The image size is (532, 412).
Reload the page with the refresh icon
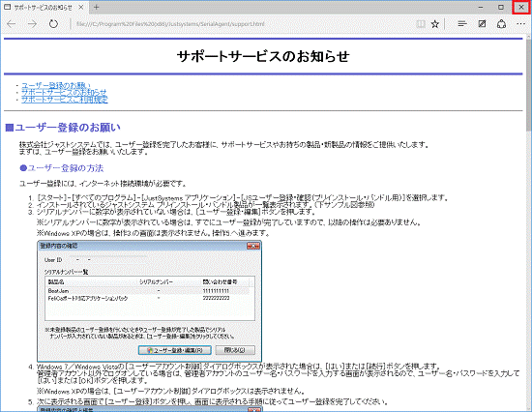[53, 24]
